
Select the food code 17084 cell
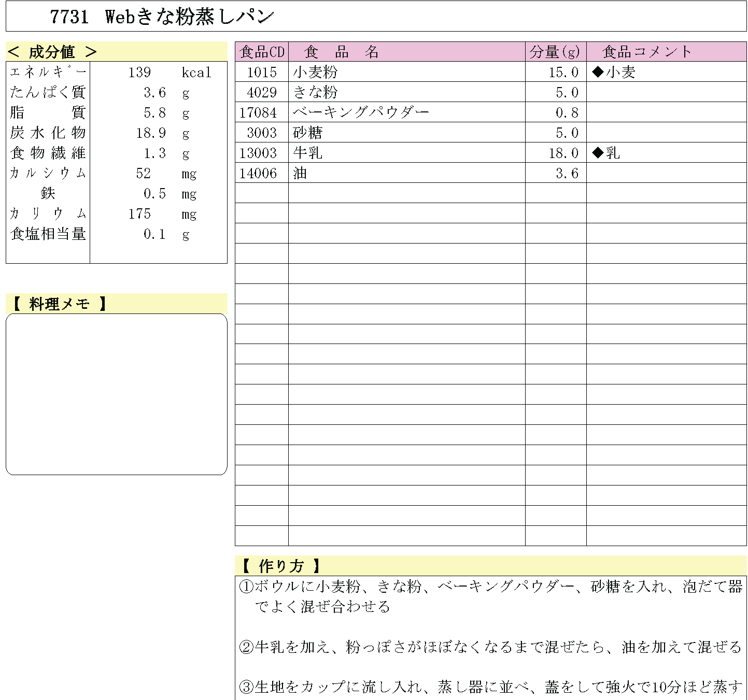click(x=258, y=113)
